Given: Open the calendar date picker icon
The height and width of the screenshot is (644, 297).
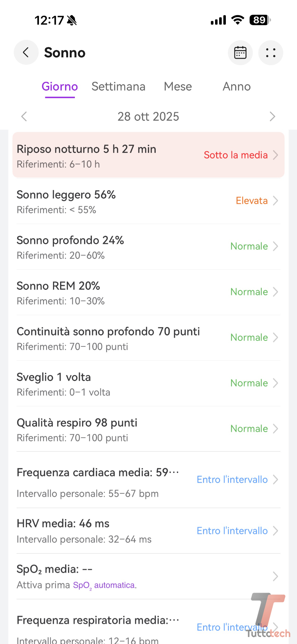Looking at the screenshot, I should (240, 53).
